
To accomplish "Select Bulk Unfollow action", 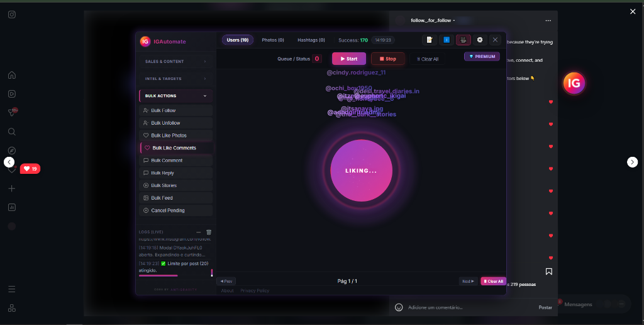I will coord(176,123).
